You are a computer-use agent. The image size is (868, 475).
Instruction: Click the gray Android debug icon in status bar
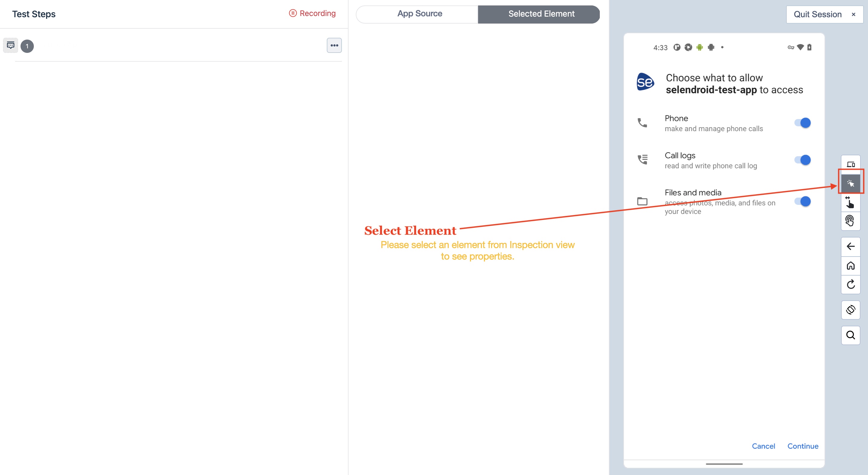coord(711,47)
